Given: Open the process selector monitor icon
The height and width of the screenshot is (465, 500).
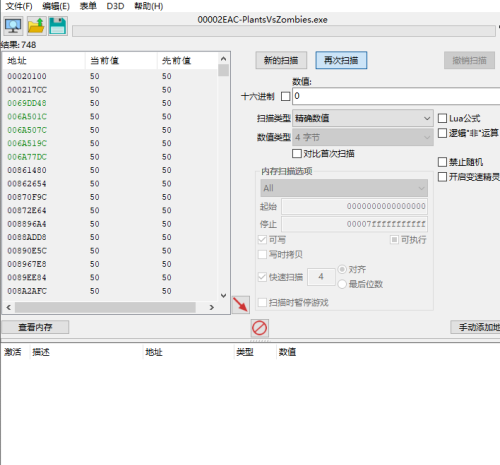Looking at the screenshot, I should 13,26.
